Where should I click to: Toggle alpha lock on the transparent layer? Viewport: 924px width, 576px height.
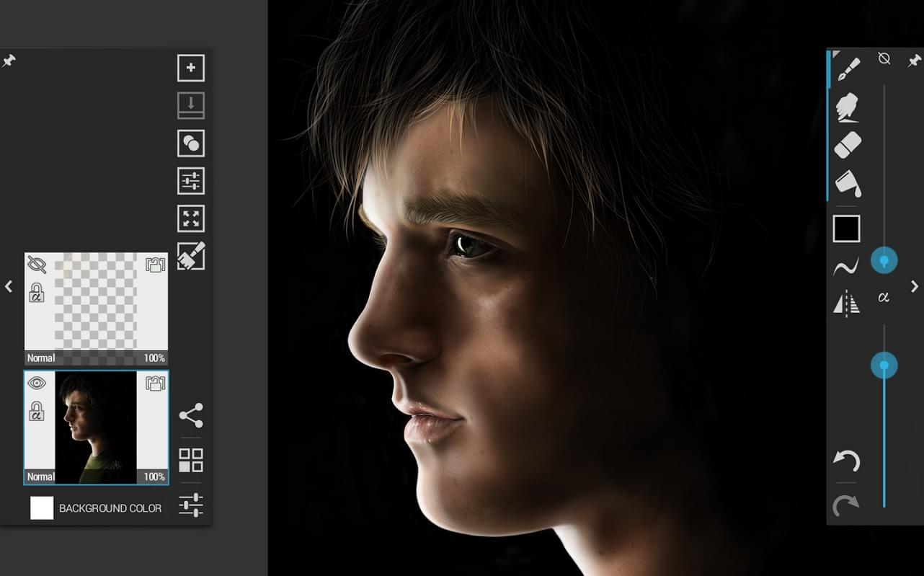tap(37, 293)
